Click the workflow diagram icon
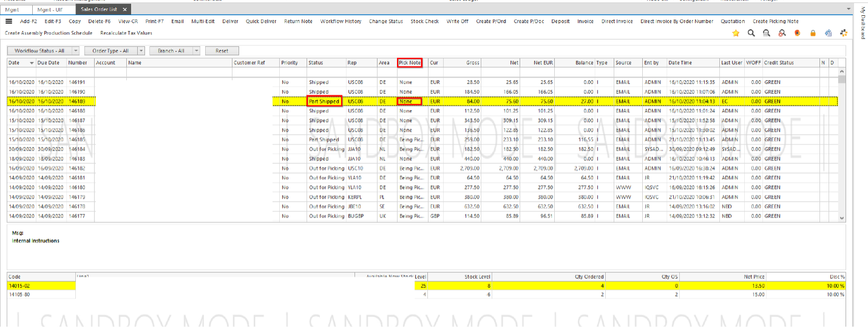 (x=844, y=33)
